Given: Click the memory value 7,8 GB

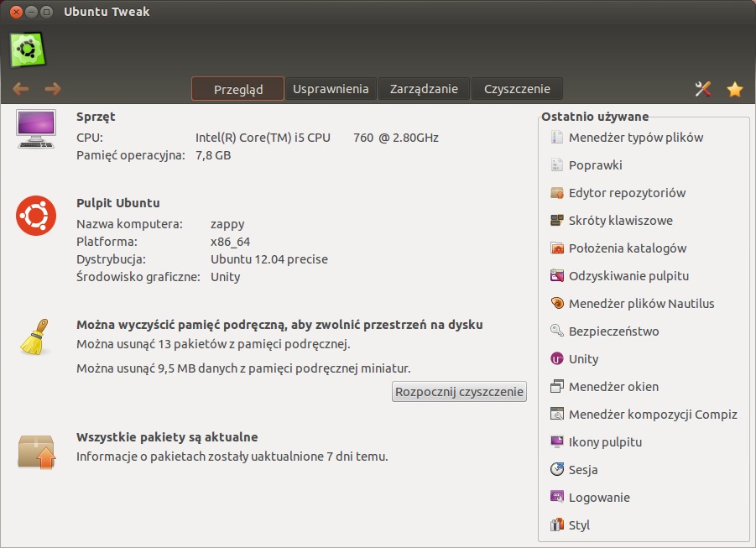Looking at the screenshot, I should (x=213, y=155).
